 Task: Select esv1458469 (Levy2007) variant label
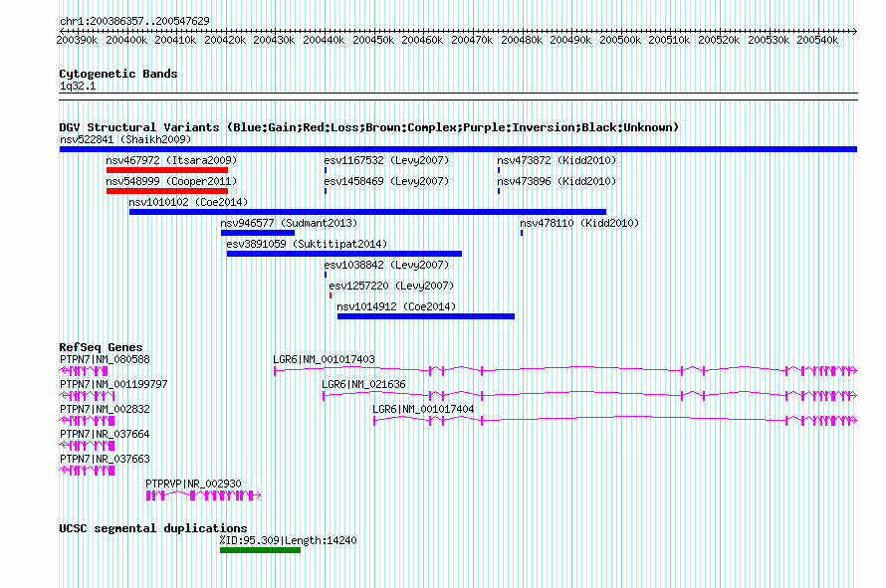pos(386,181)
